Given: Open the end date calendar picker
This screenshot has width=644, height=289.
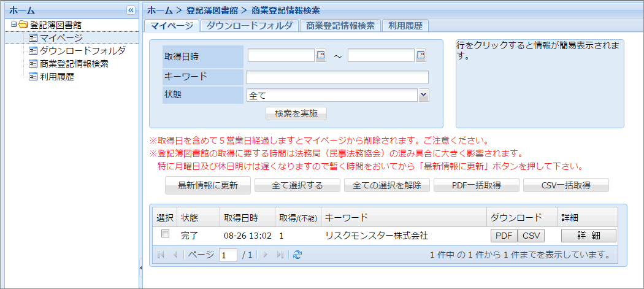Looking at the screenshot, I should pos(421,56).
